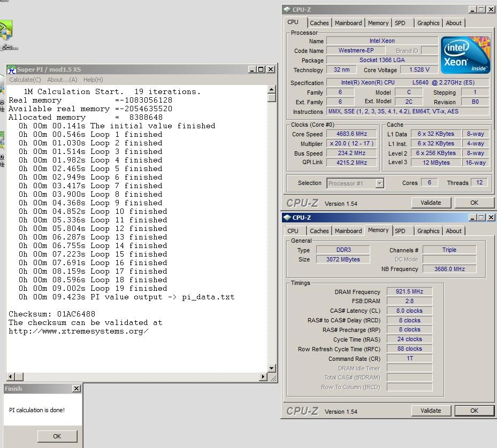This screenshot has width=497, height=448.
Task: Click the Level 3 cache value 12 MBytes
Action: click(436, 163)
